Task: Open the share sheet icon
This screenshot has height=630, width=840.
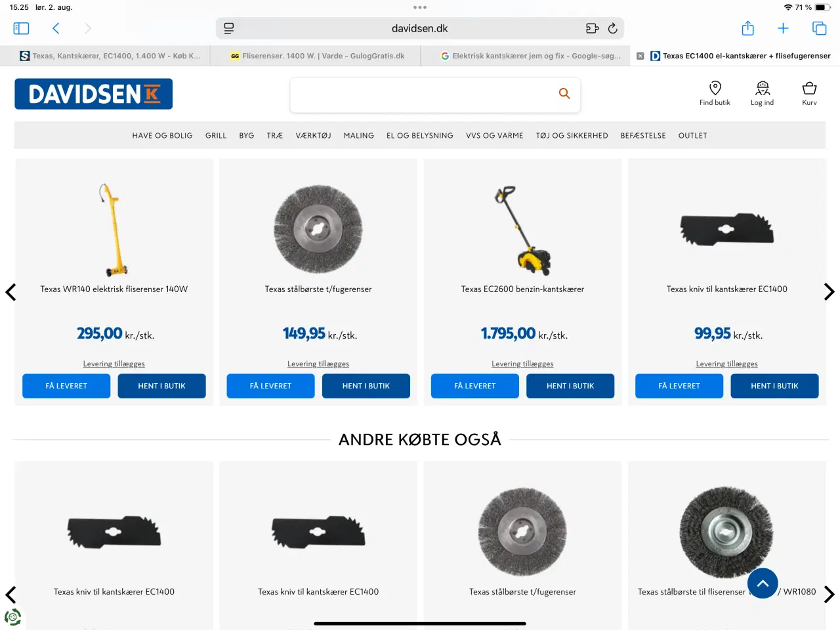Action: 747,28
